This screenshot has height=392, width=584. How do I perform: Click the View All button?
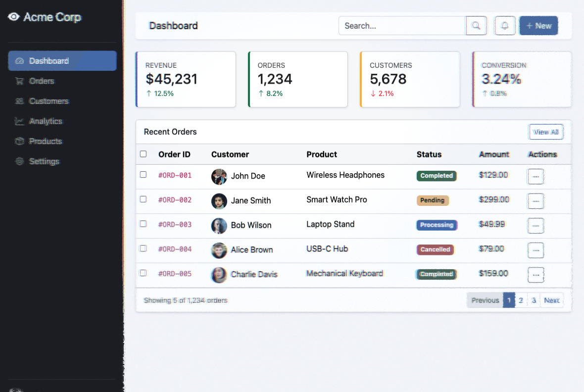click(546, 132)
